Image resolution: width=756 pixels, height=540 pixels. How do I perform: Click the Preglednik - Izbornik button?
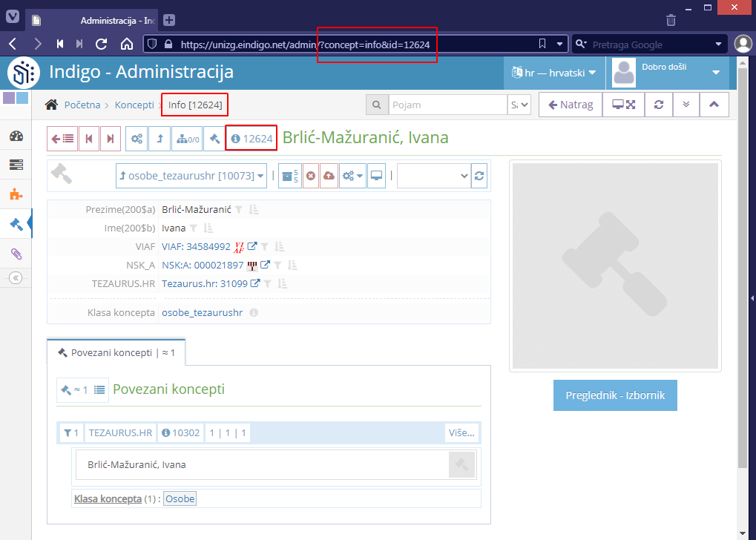click(614, 395)
